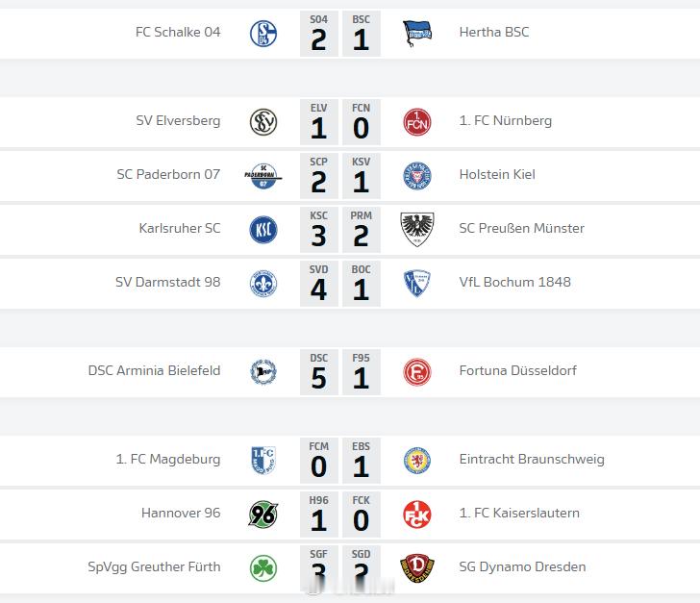Click the Dynamo Dresden crest
Screen dimensions: 700x603
[x=417, y=568]
